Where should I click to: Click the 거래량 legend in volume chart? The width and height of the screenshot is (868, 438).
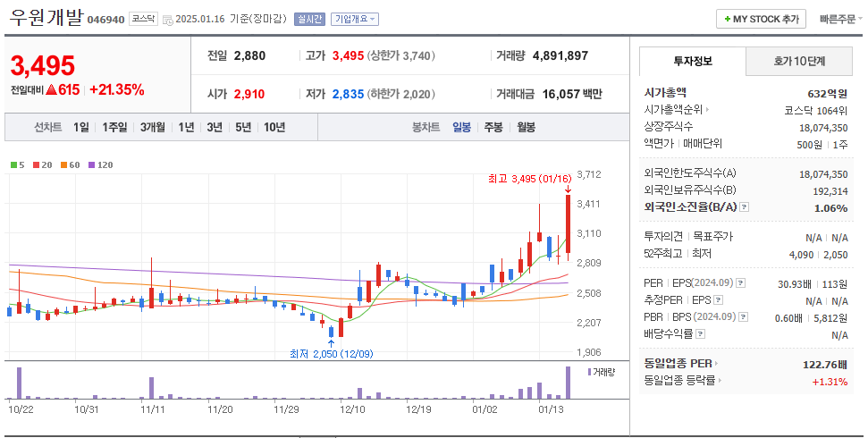click(602, 372)
